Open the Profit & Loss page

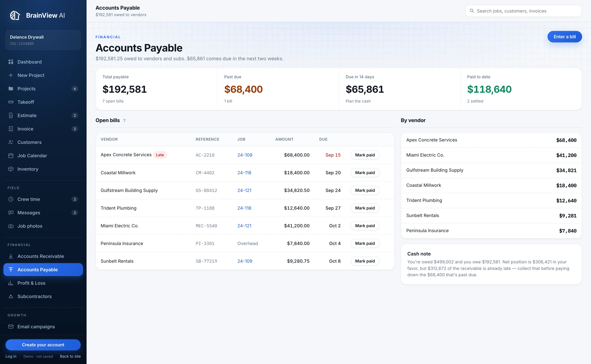click(43, 283)
